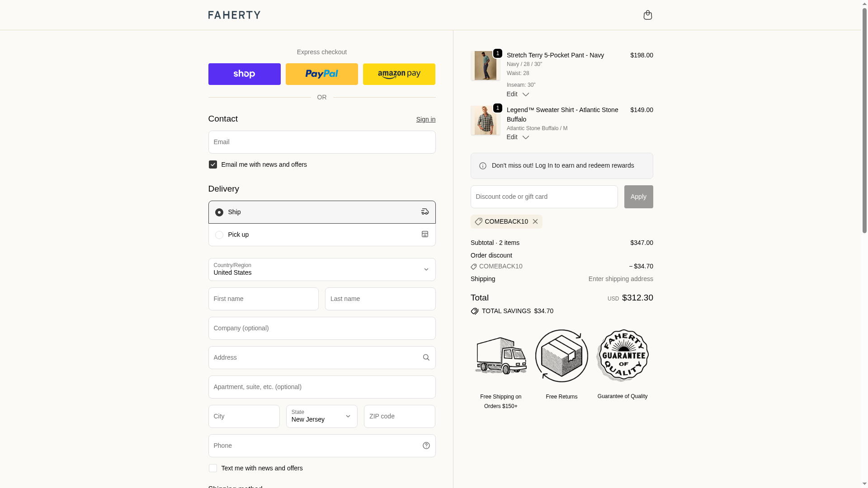Click the Faherty logo
Image resolution: width=868 pixels, height=488 pixels.
(234, 15)
